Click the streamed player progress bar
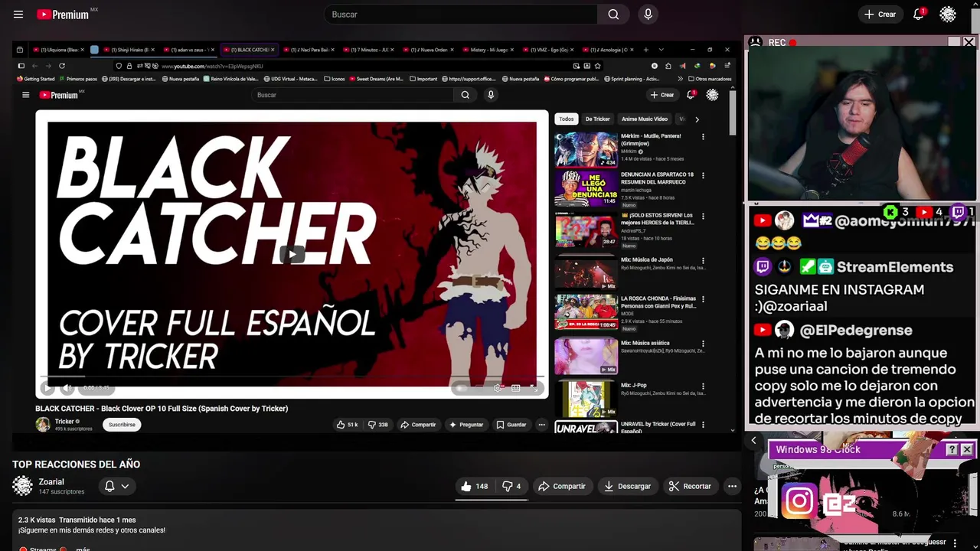The height and width of the screenshot is (551, 980). pyautogui.click(x=292, y=377)
